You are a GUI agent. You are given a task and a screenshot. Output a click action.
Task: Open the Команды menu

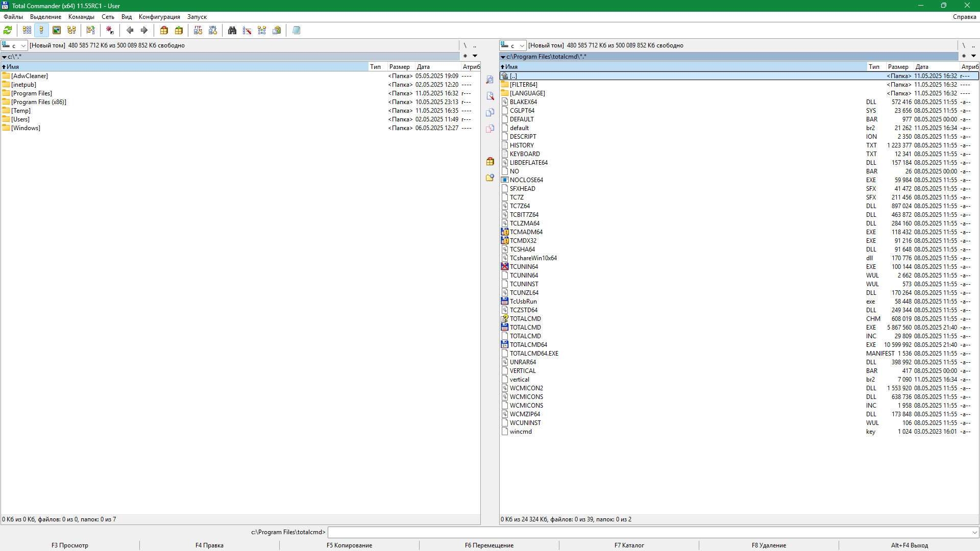81,17
